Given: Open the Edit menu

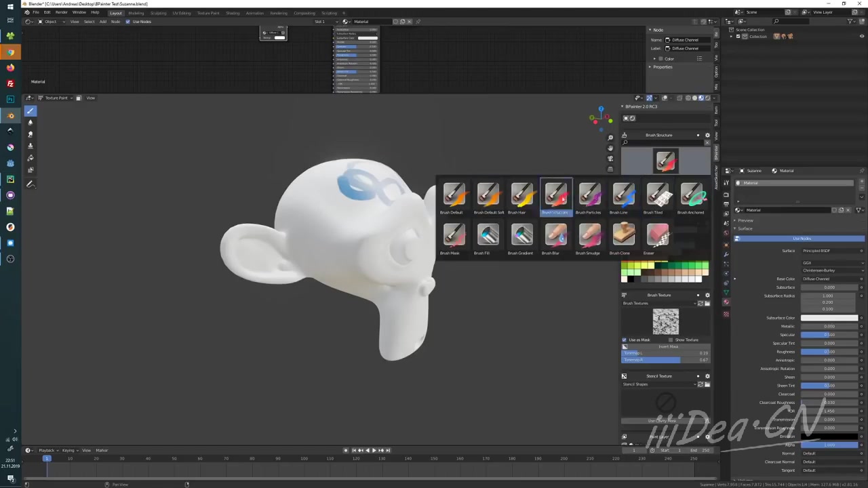Looking at the screenshot, I should [x=47, y=13].
